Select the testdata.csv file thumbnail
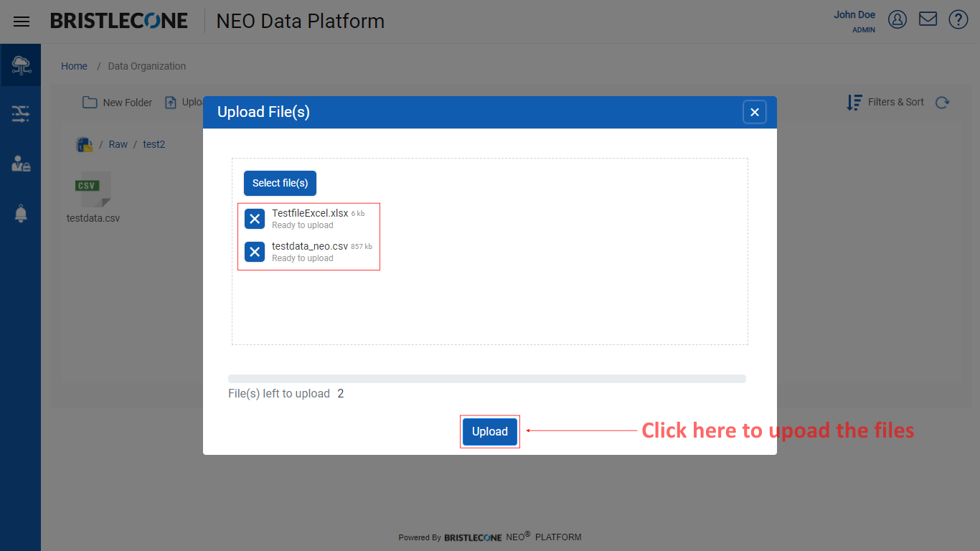Screen dimensions: 980x551 (93, 189)
